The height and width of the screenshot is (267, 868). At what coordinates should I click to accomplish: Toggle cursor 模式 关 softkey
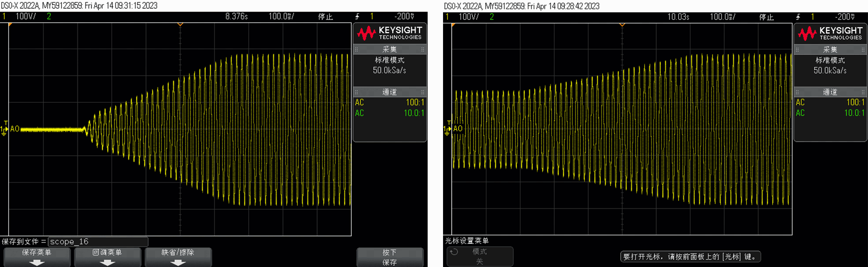[480, 257]
